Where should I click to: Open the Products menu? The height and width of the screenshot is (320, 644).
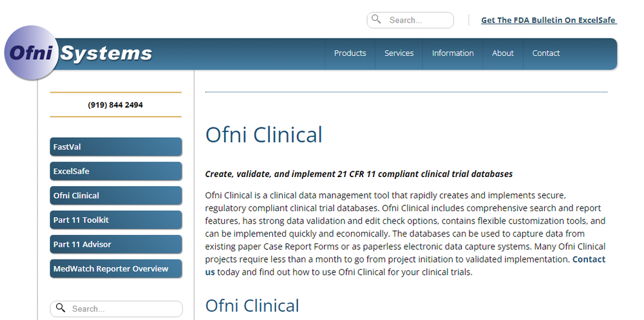350,53
